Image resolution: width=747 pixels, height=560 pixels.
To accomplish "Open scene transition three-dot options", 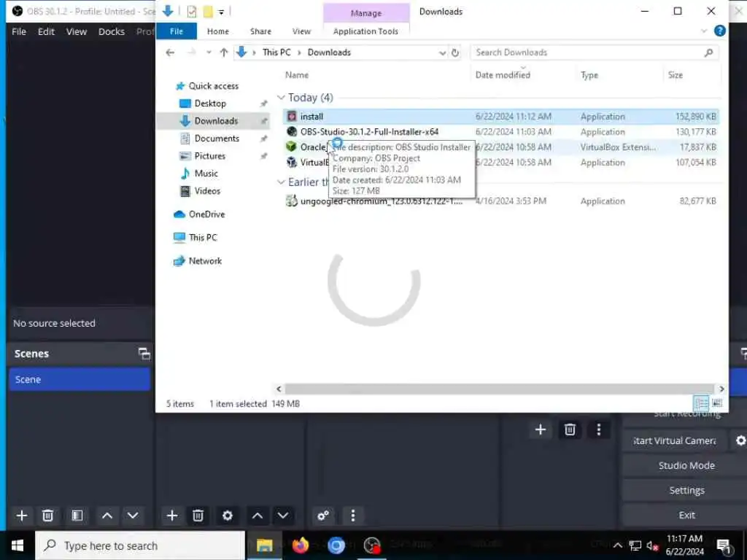I will [599, 430].
